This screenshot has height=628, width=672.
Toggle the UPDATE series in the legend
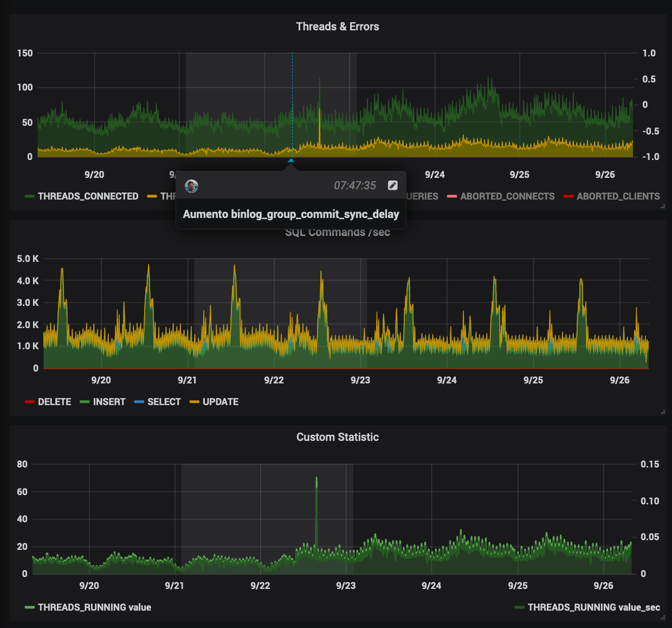221,402
